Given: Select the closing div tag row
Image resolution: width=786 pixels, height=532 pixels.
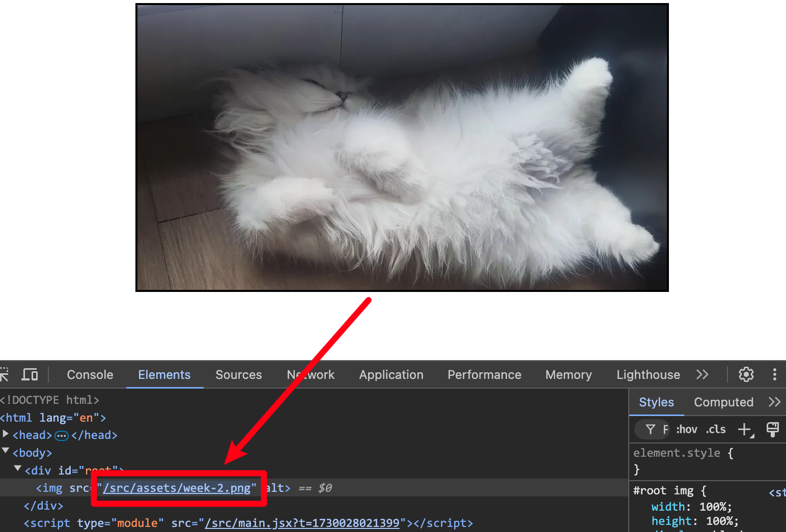Looking at the screenshot, I should click(43, 506).
